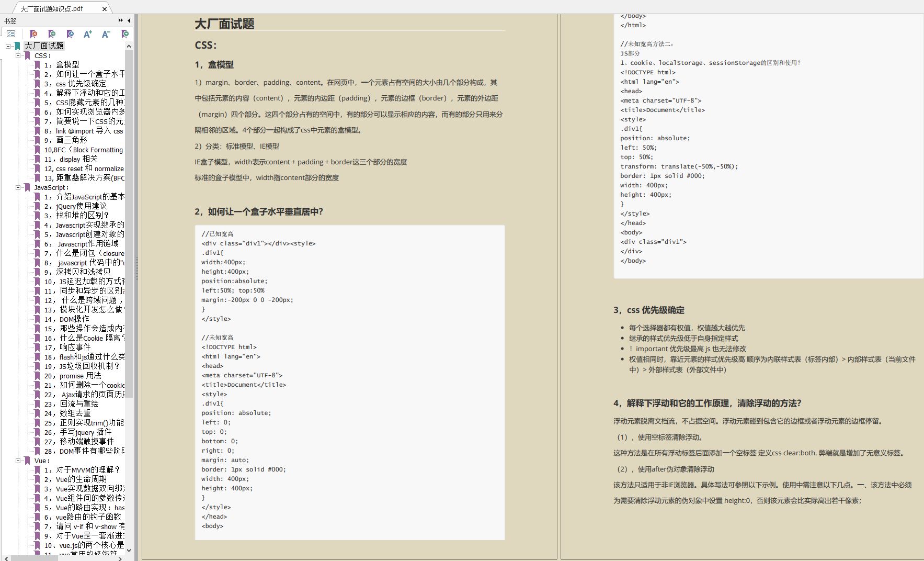The image size is (924, 561).
Task: Collapse the CSS: bookmark group
Action: tap(18, 55)
